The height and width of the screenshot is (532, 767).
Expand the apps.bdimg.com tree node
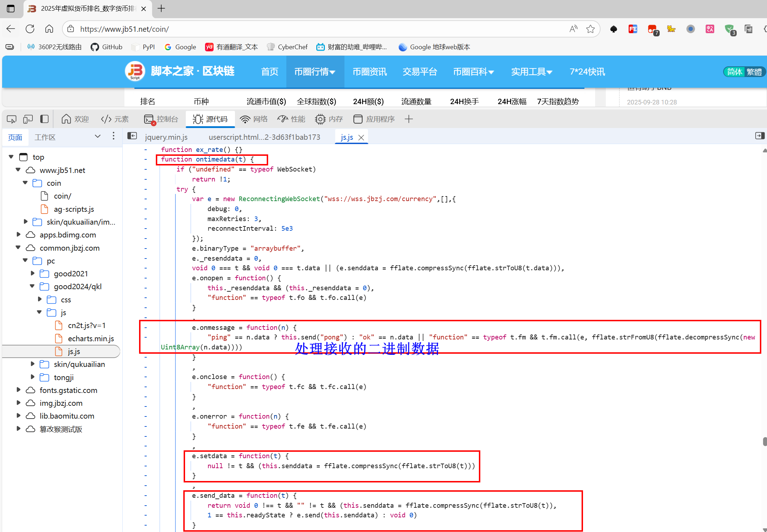click(19, 235)
